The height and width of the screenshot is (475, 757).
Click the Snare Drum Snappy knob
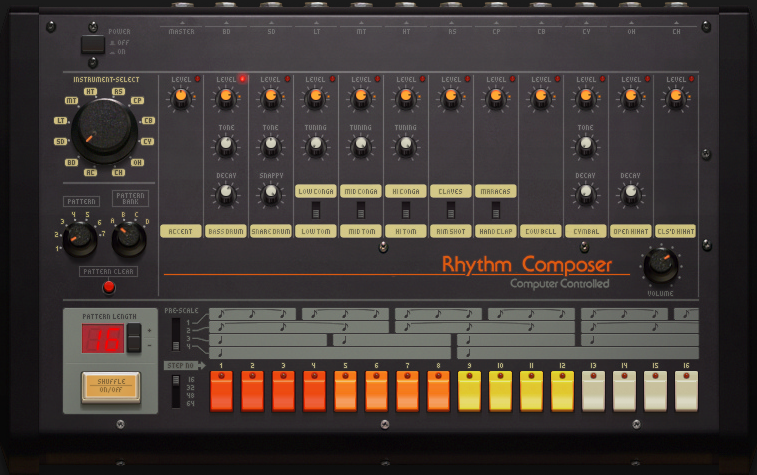point(271,195)
